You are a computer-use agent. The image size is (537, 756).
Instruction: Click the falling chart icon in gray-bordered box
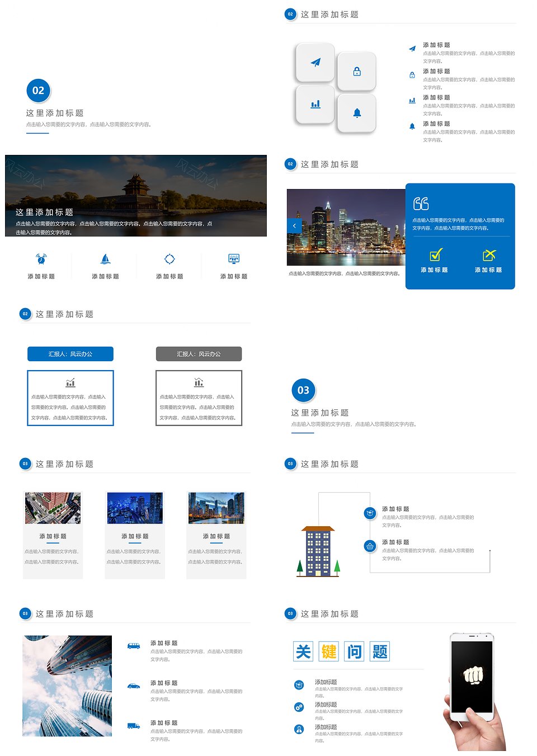tap(199, 382)
